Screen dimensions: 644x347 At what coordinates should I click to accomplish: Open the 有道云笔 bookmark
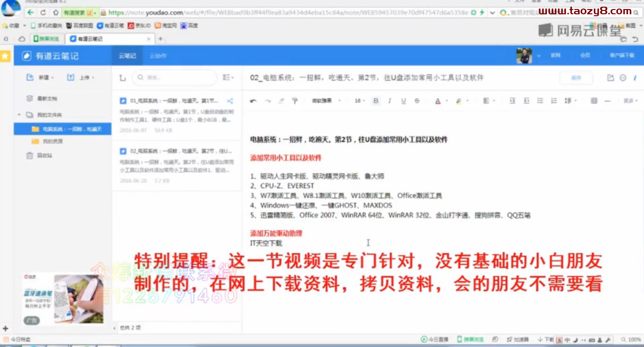click(111, 26)
